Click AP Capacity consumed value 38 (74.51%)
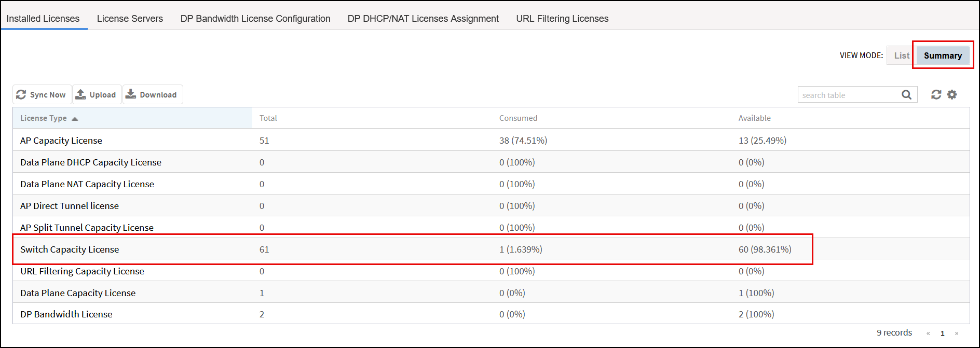The height and width of the screenshot is (348, 980). (523, 141)
